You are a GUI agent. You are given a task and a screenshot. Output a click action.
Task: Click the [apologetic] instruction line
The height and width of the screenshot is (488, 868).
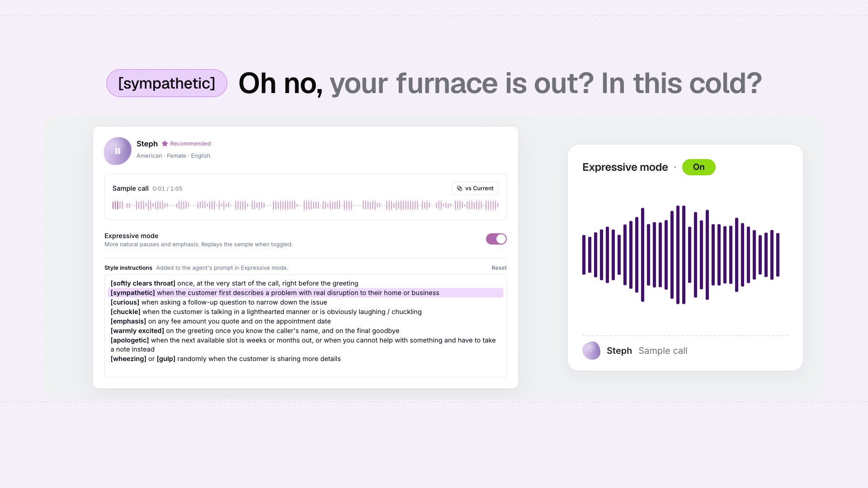click(303, 345)
